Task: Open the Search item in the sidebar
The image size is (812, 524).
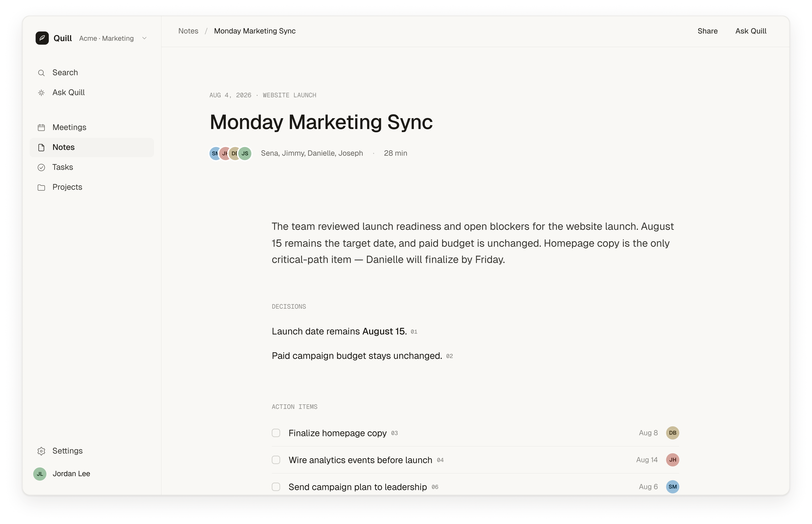Action: click(x=92, y=73)
